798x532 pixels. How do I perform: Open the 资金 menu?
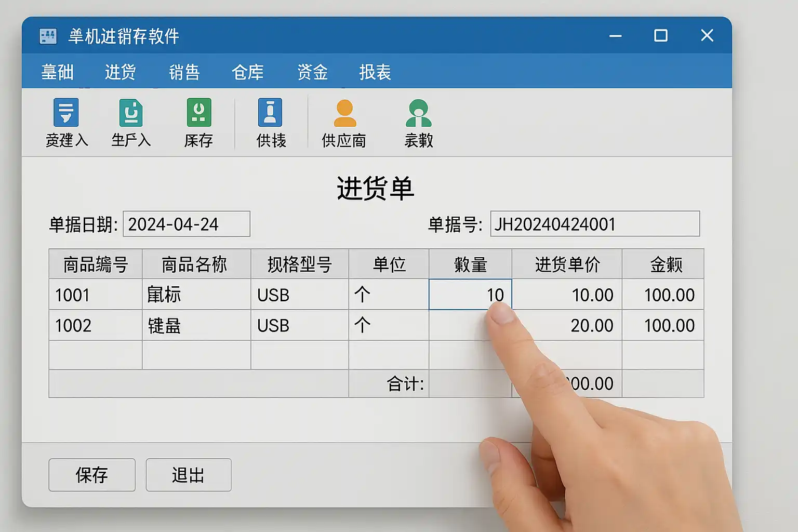pyautogui.click(x=312, y=72)
